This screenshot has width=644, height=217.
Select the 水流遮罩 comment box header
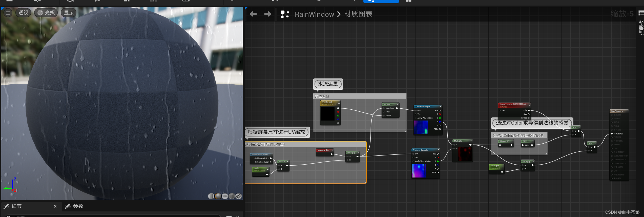pyautogui.click(x=360, y=96)
